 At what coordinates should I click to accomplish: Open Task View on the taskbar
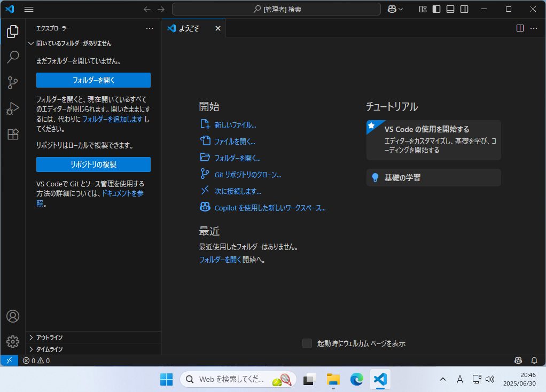(309, 379)
